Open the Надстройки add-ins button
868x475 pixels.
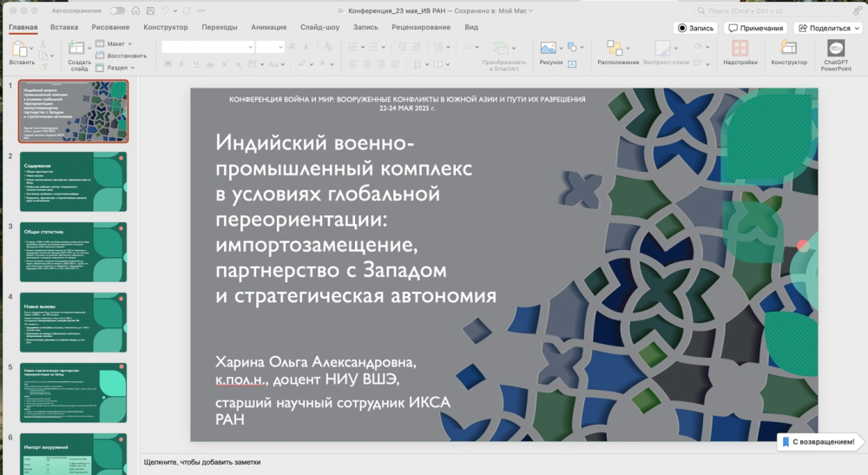740,53
